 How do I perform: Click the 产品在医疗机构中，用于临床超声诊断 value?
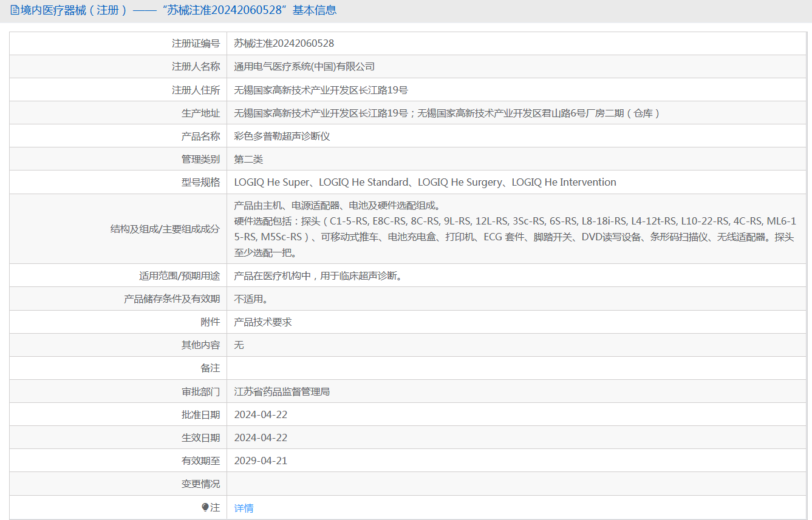pos(318,275)
